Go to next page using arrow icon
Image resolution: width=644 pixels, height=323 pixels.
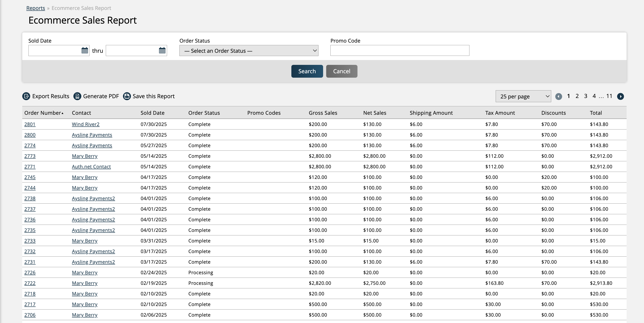(621, 96)
